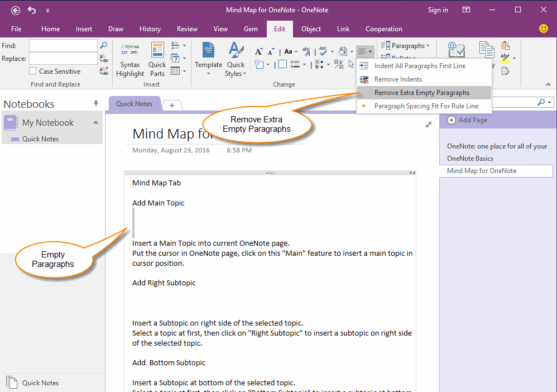Add a new section tab with plus
Screen dimensions: 557x392
click(172, 105)
